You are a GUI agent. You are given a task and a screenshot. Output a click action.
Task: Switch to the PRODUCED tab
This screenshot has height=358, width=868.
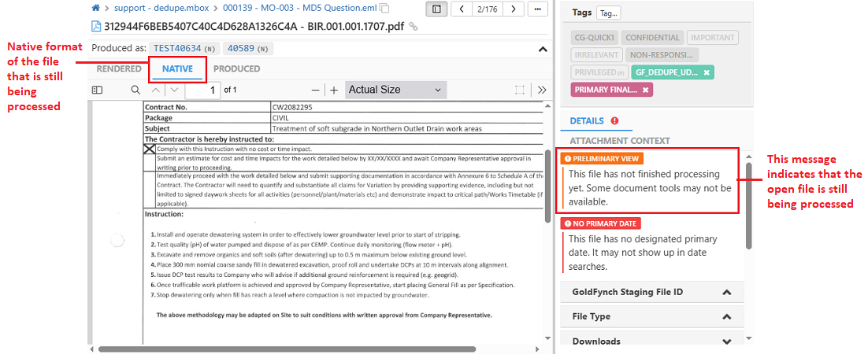pyautogui.click(x=236, y=69)
